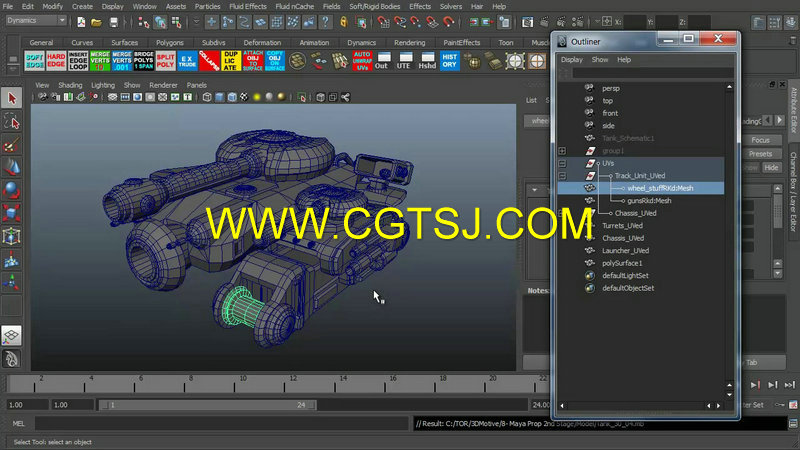Viewport: 800px width, 450px height.
Task: Pick the Lasso select tool
Action: click(11, 122)
